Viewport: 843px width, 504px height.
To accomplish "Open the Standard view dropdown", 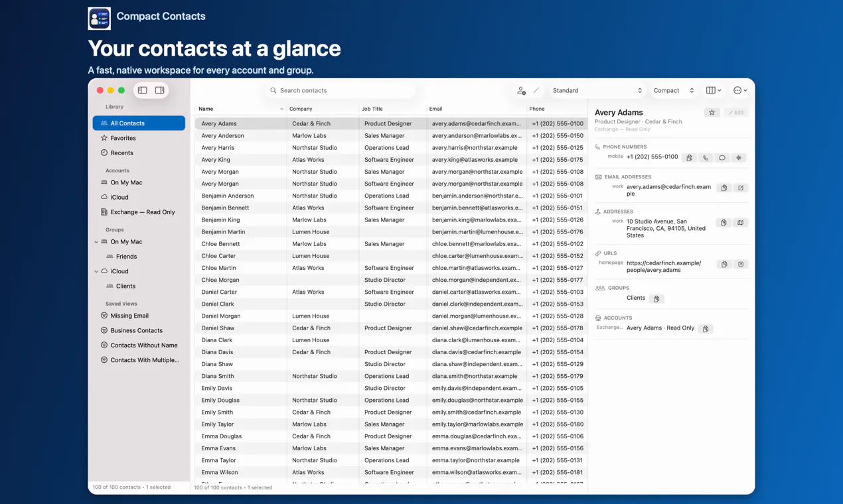I will (x=597, y=90).
